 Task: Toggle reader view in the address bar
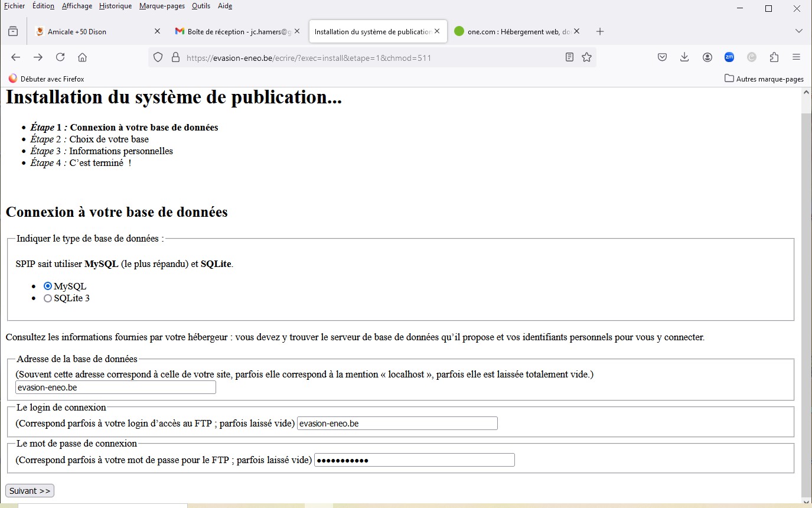point(569,57)
